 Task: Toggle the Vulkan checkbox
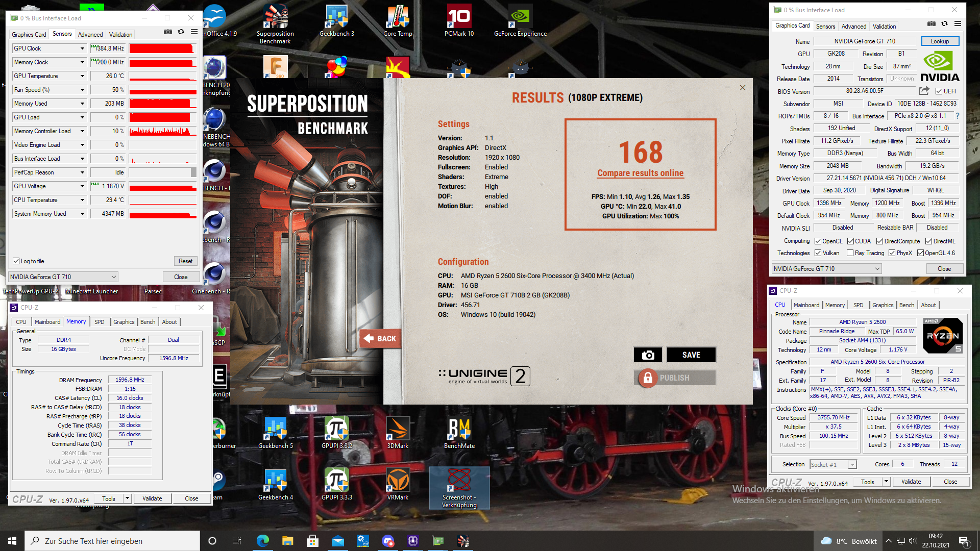[x=818, y=253]
